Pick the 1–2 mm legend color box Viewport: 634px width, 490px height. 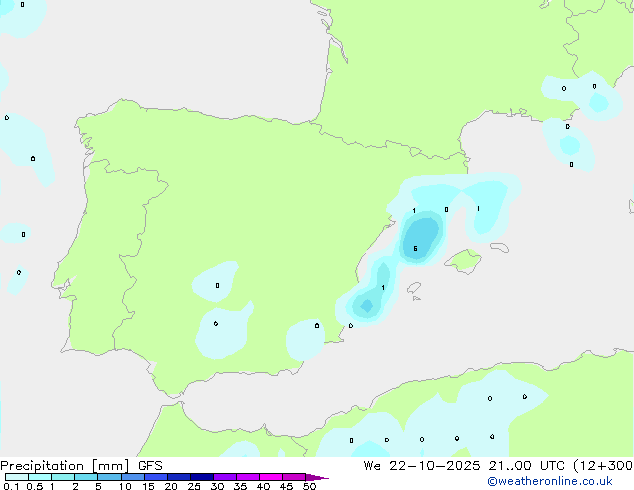63,477
